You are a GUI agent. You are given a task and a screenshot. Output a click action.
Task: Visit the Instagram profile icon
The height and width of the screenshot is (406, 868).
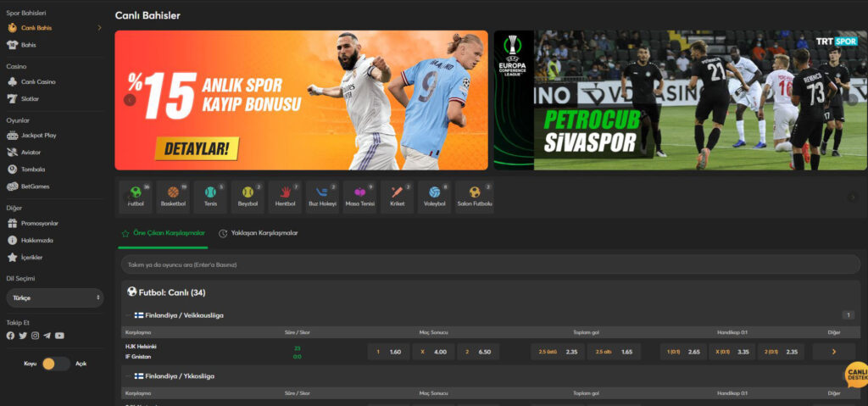tap(35, 336)
